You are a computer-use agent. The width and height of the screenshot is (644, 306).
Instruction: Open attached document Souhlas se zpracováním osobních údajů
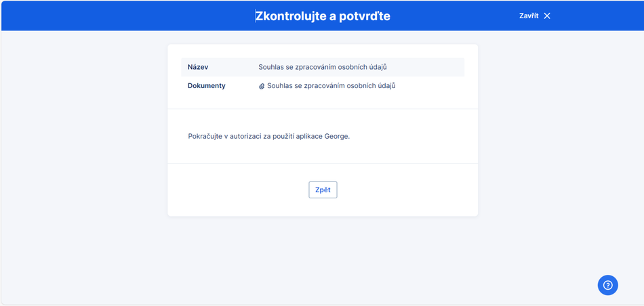click(x=331, y=86)
